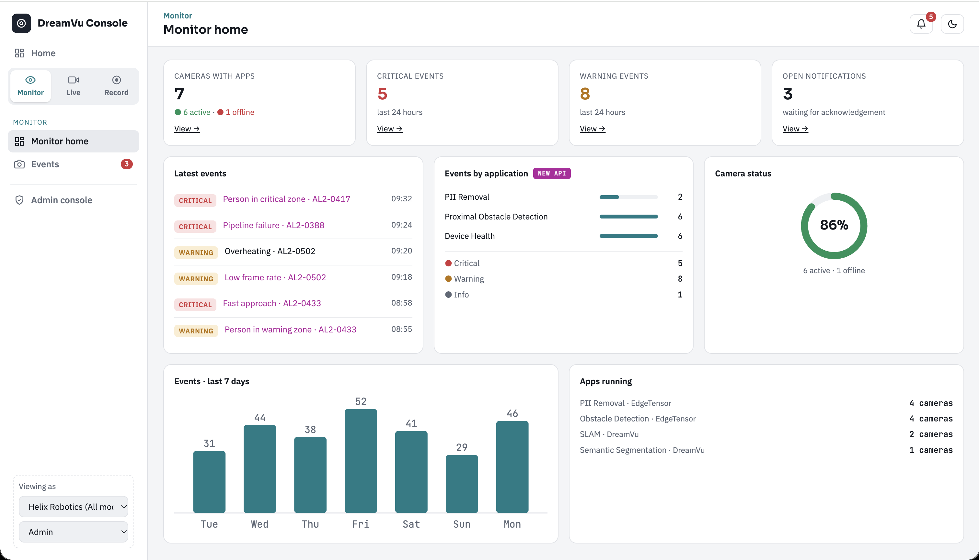Select the Monitor eye icon tab

pyautogui.click(x=30, y=86)
